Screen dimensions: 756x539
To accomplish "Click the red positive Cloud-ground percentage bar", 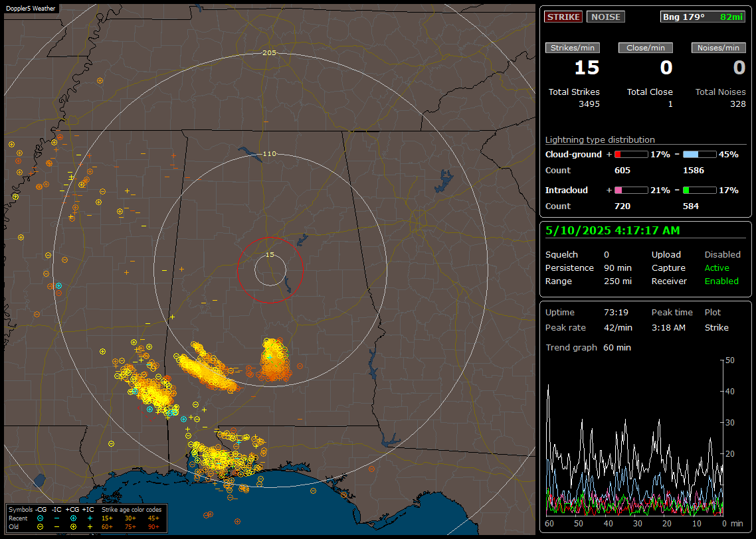I will [631, 155].
